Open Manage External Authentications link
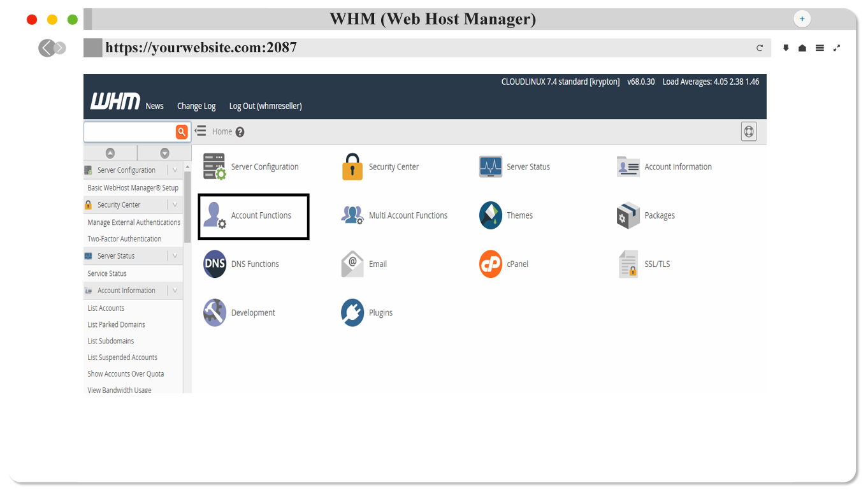This screenshot has height=490, width=868. click(x=134, y=222)
